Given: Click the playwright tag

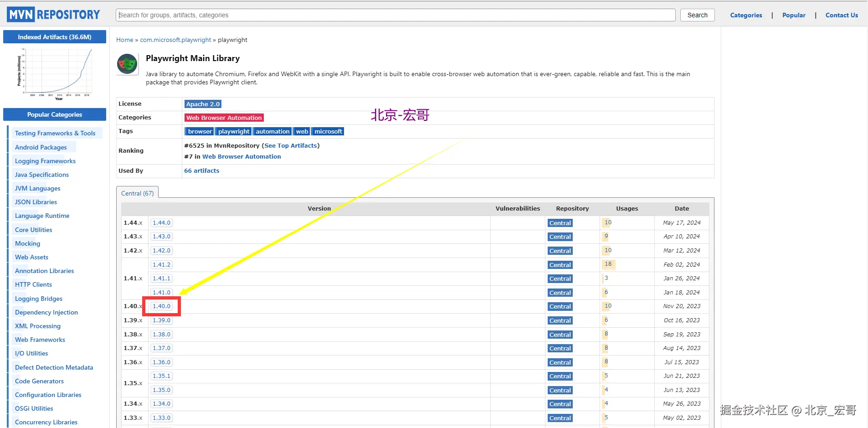Looking at the screenshot, I should coord(234,131).
